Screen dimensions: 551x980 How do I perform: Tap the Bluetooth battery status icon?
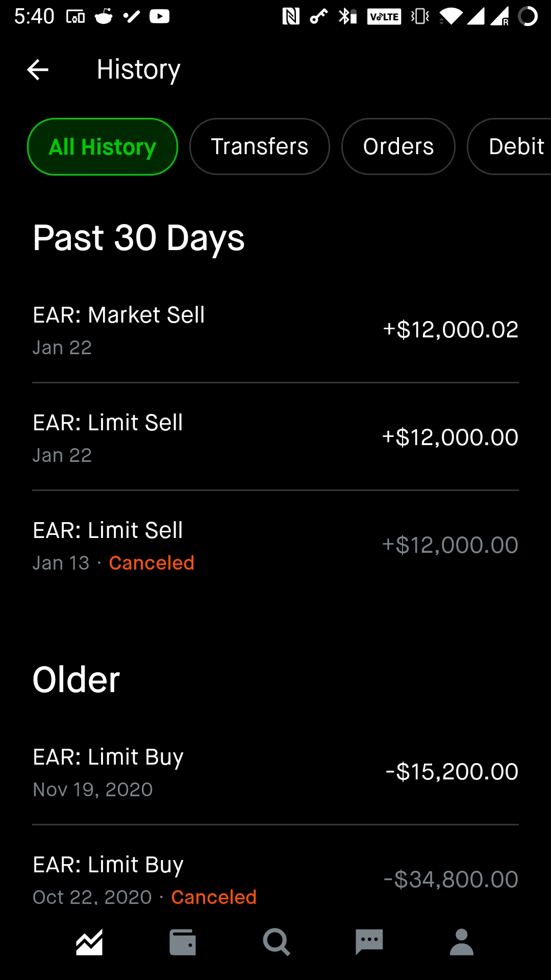(x=347, y=16)
